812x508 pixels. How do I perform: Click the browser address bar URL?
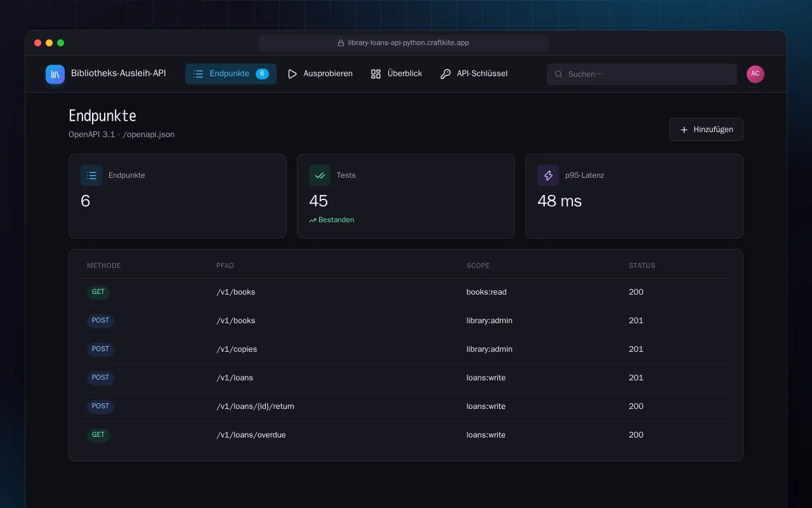click(x=409, y=43)
